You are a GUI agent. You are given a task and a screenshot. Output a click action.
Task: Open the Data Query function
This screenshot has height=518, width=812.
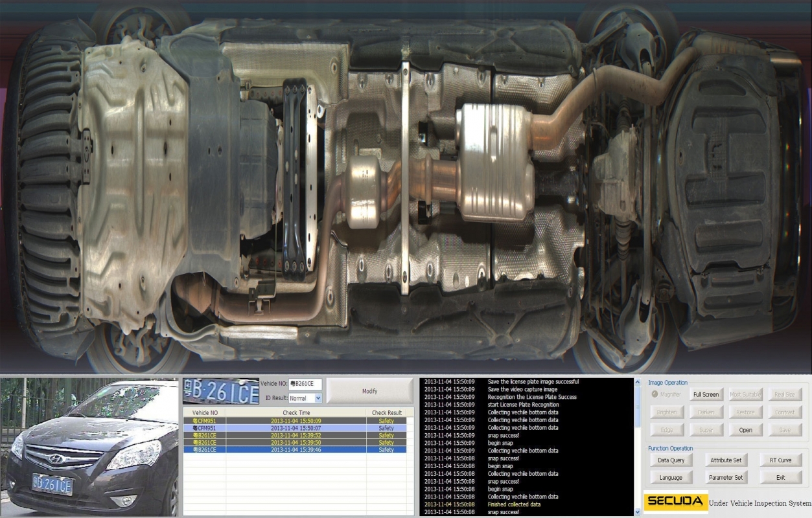pyautogui.click(x=671, y=460)
